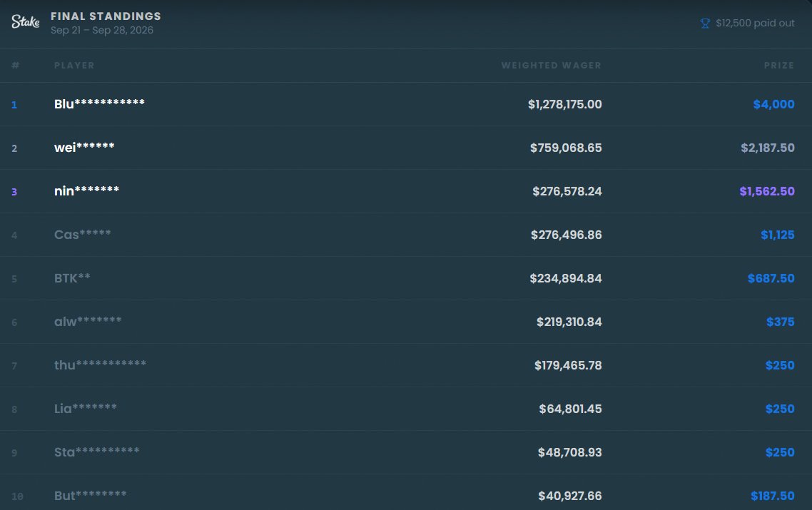Click wager amount $64,801.45
Viewport: 812px width, 510px height.
[x=570, y=409]
